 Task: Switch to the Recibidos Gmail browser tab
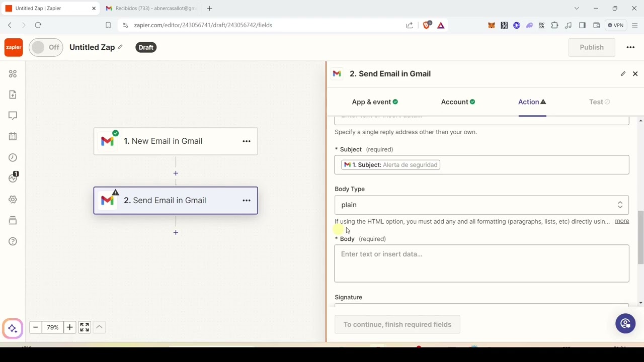151,9
